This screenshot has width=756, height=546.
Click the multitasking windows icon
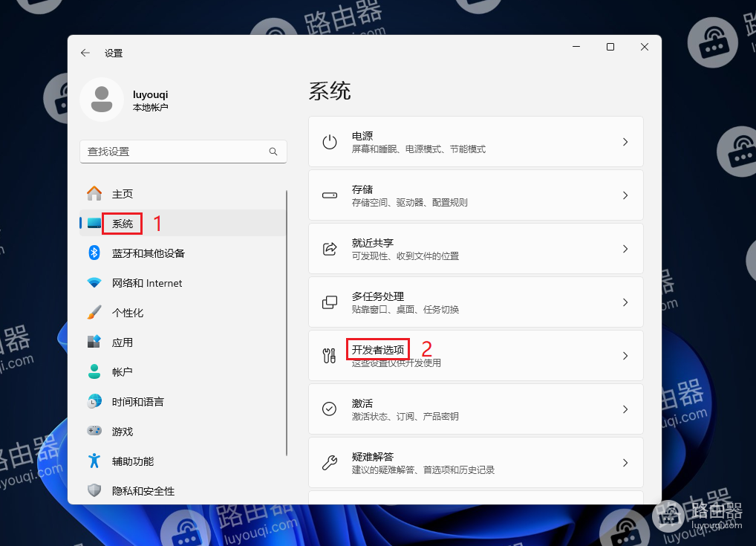tap(330, 302)
